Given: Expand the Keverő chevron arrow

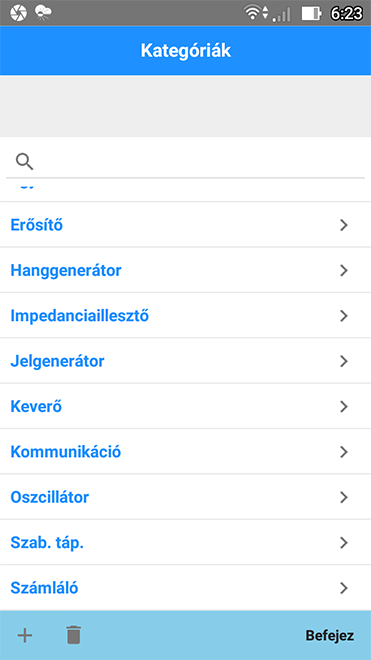Looking at the screenshot, I should coord(344,407).
